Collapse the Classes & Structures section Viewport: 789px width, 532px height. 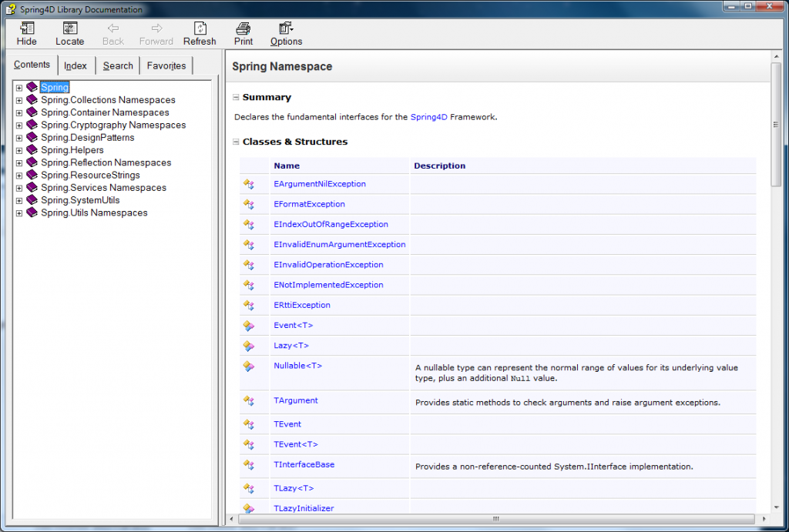click(235, 142)
